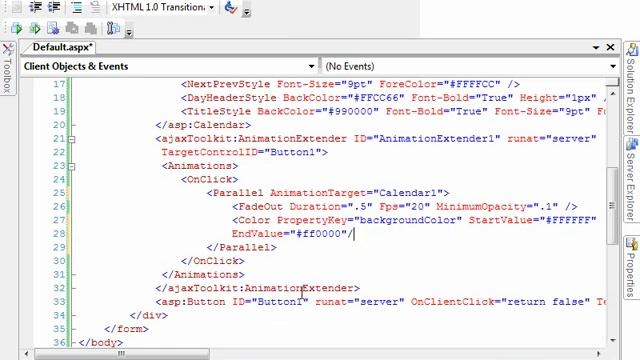The height and width of the screenshot is (360, 640).
Task: Select the Default.aspx* document tab
Action: coord(62,47)
